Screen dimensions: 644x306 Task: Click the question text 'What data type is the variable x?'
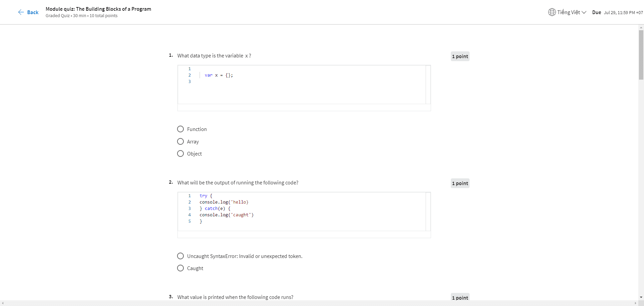[x=214, y=56]
